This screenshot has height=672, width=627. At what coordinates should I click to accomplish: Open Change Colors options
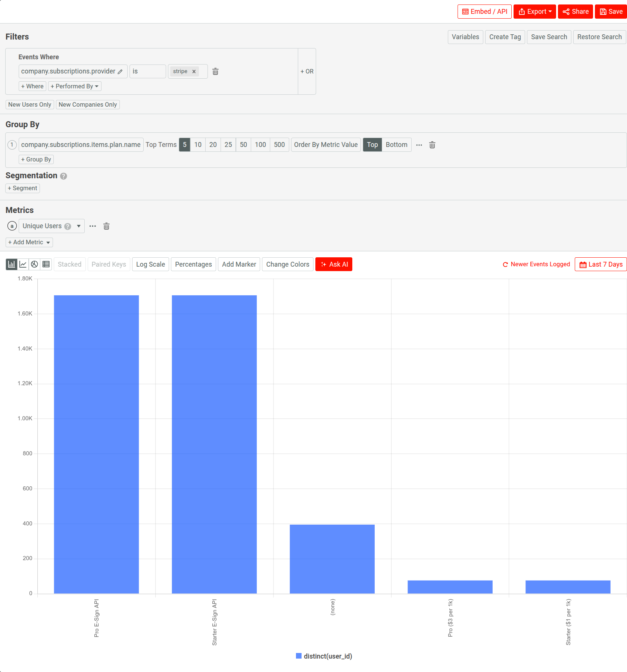click(x=287, y=264)
